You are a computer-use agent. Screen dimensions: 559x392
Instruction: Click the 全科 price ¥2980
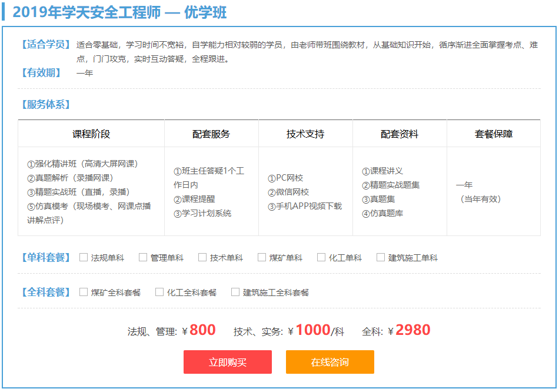point(412,330)
